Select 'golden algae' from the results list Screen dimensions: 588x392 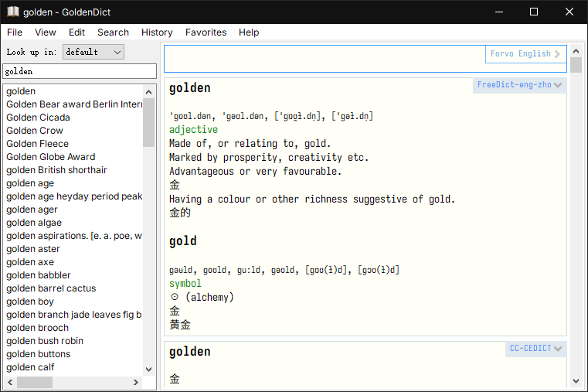point(34,223)
